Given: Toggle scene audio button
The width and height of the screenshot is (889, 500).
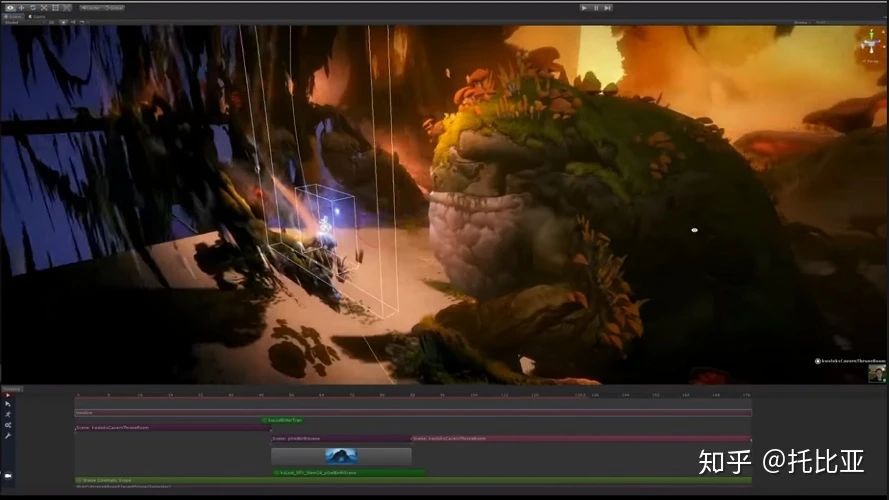Looking at the screenshot, I should 73,22.
